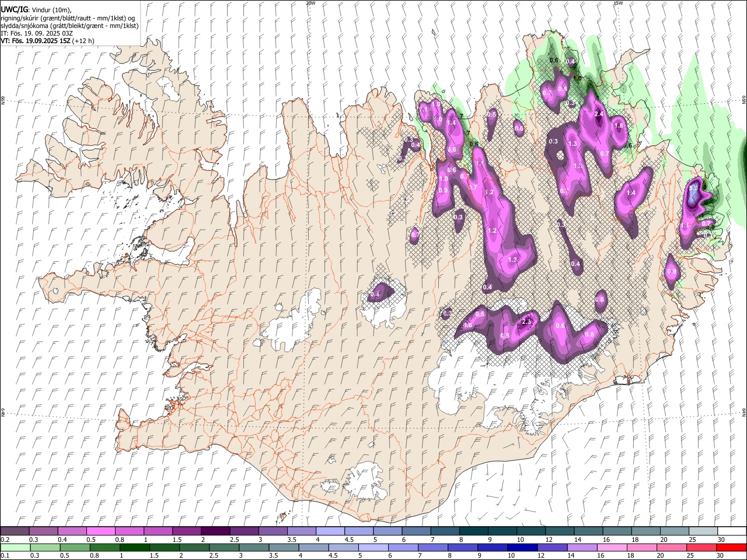Click the light green 0.3 swatch in lower legend row
Image resolution: width=747 pixels, height=560 pixels.
[x=45, y=547]
